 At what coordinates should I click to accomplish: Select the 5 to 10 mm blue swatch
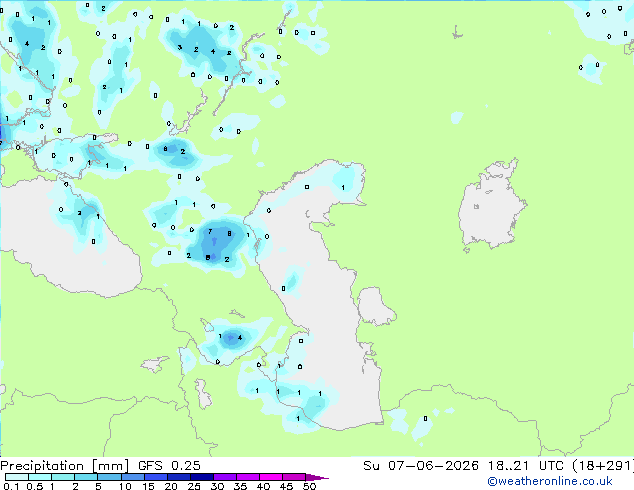[110, 477]
